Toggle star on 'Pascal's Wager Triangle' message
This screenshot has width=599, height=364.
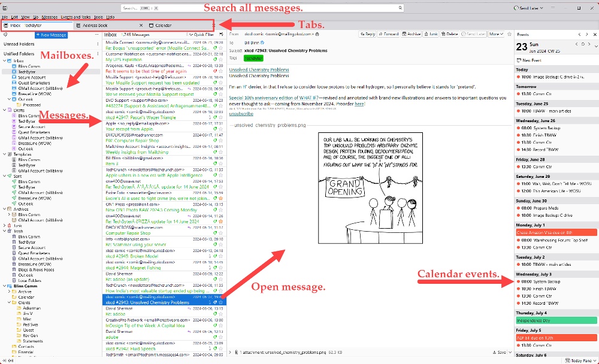[x=221, y=117]
